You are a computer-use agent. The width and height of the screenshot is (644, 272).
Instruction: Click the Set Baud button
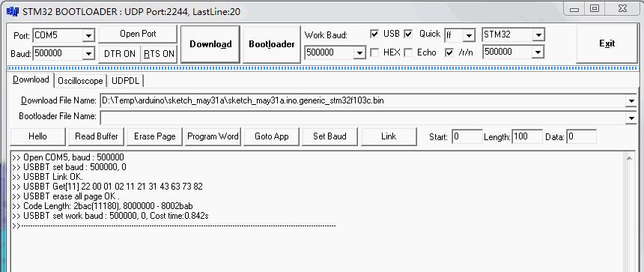click(329, 136)
